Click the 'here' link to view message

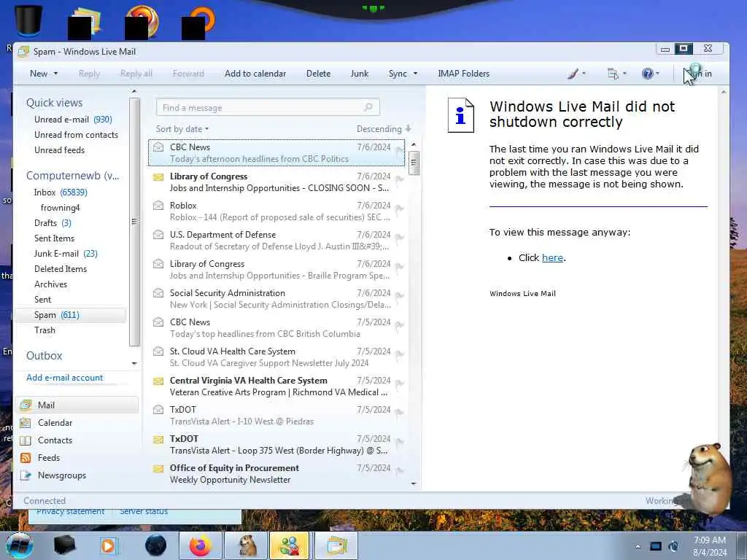coord(553,258)
